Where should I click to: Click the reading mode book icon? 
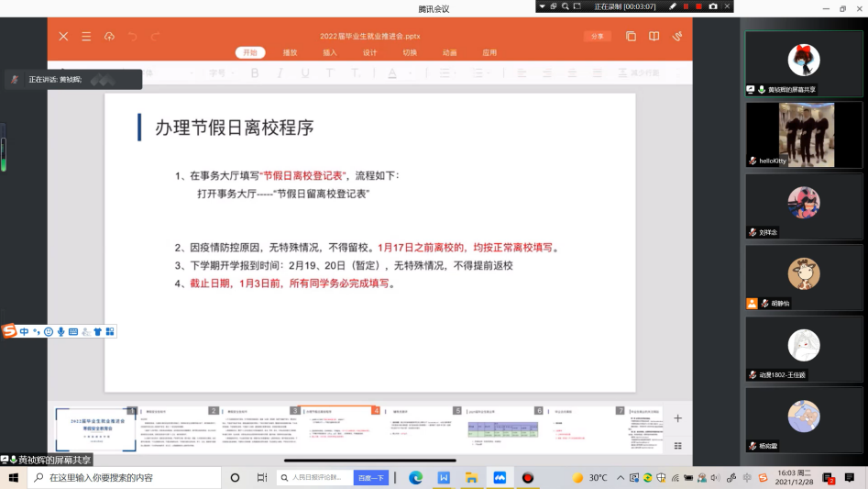point(654,37)
